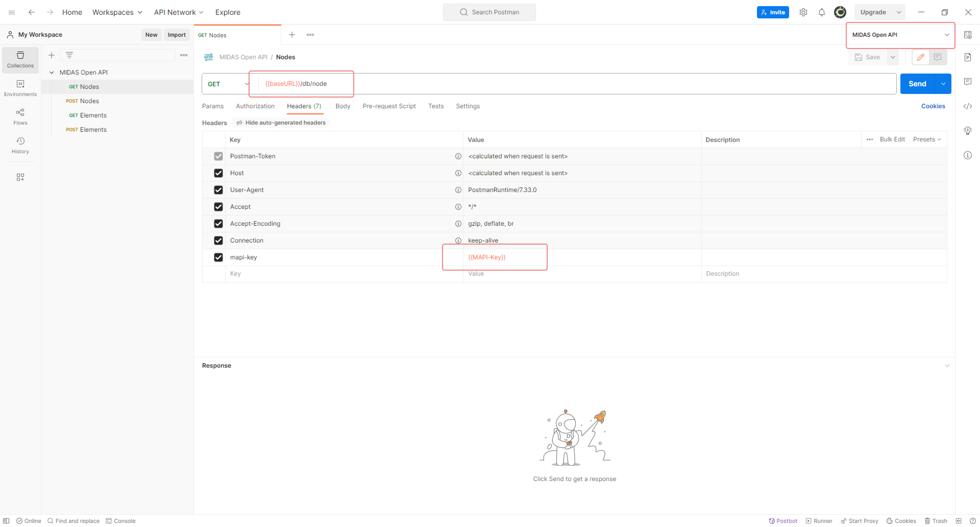The image size is (980, 527).
Task: Create new collection with plus icon
Action: 51,55
